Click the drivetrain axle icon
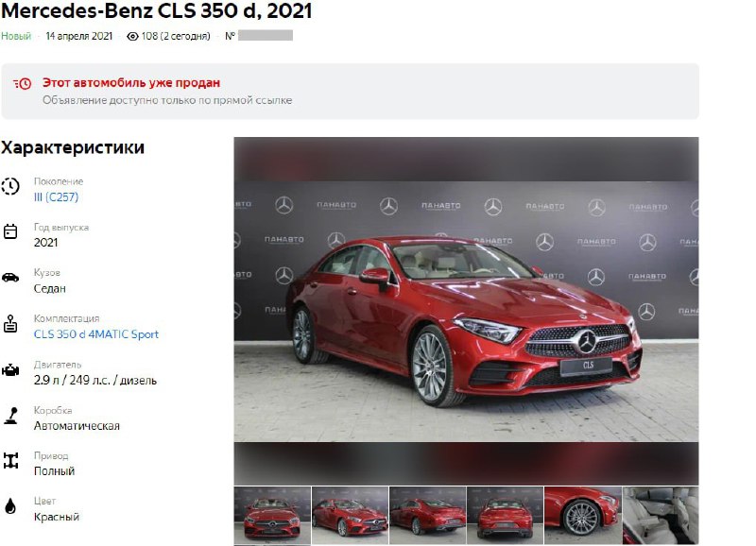Screen dimensions: 756x546 tap(10, 461)
